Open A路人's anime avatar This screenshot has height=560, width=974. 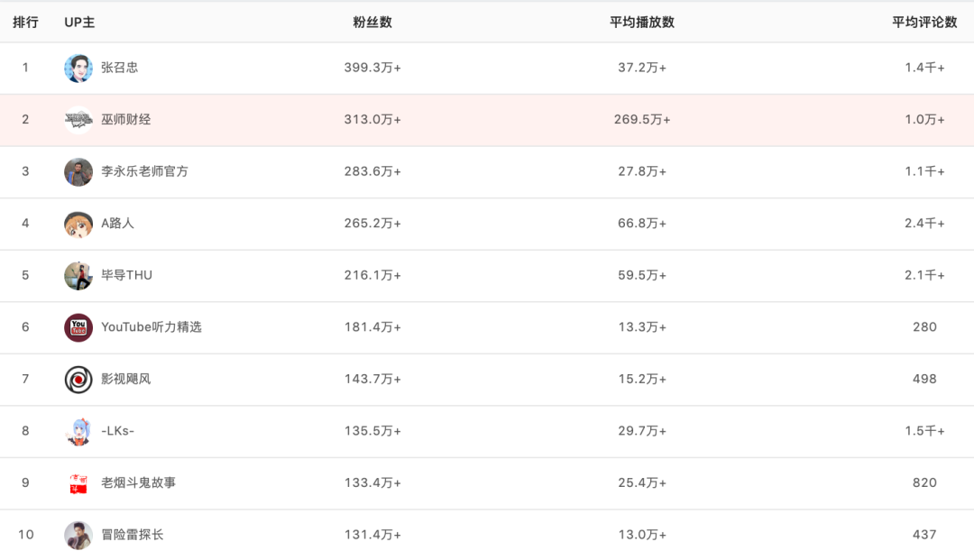pos(78,224)
